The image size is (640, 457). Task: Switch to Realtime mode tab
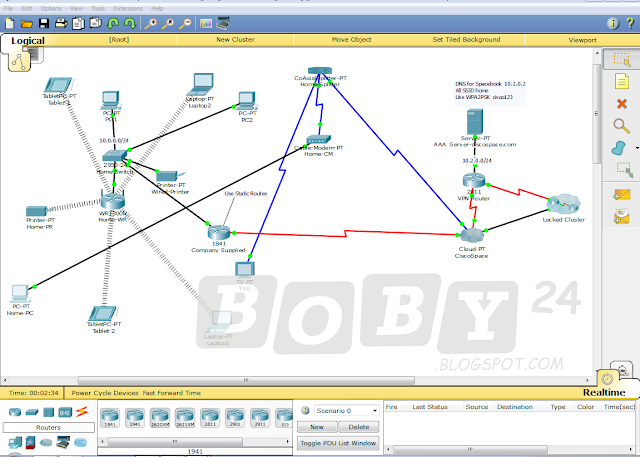click(604, 392)
